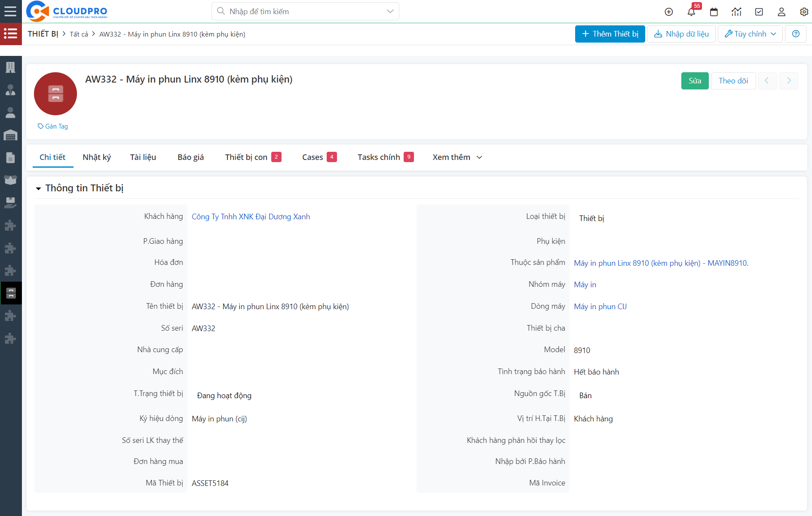Open the Thiết bị con tab
Image resolution: width=812 pixels, height=516 pixels.
pyautogui.click(x=253, y=157)
